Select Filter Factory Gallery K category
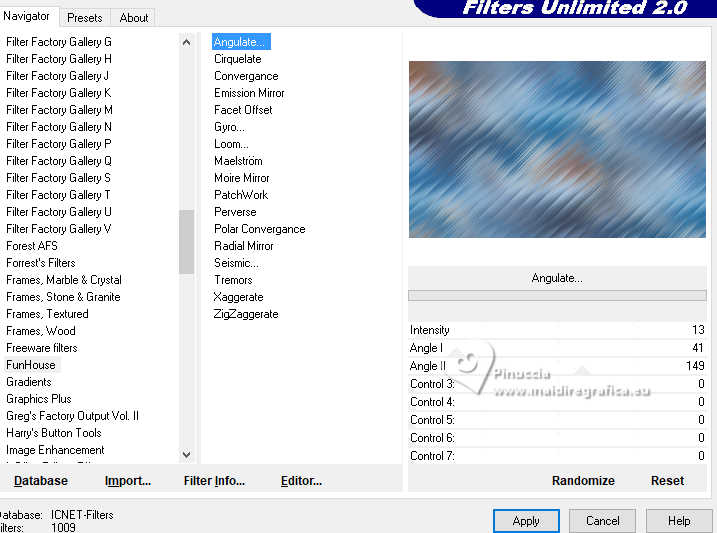The height and width of the screenshot is (533, 717). [59, 93]
